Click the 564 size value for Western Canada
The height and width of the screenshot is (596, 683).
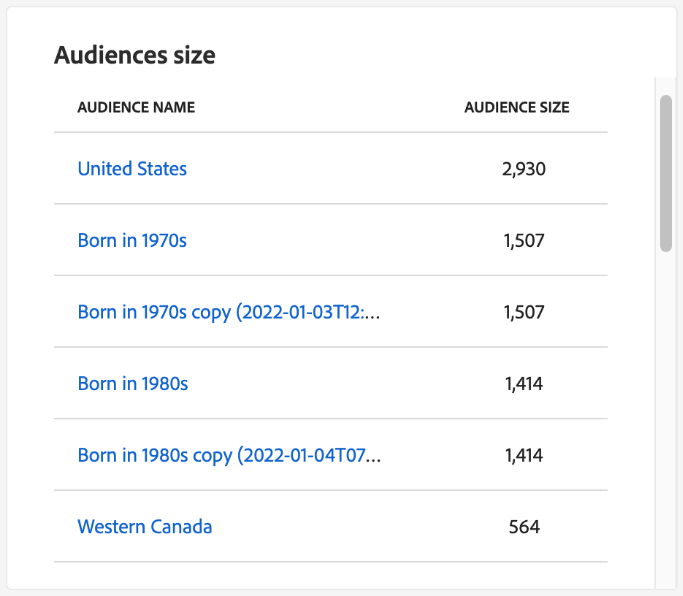[524, 527]
